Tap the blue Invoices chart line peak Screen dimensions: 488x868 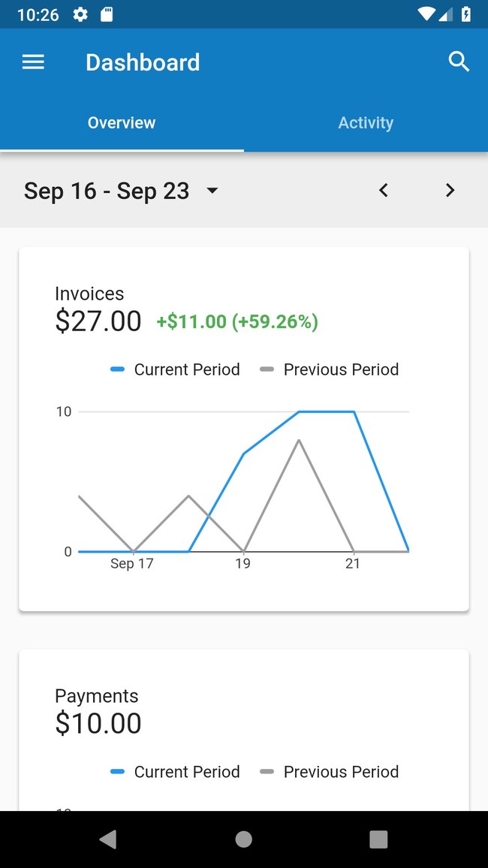tap(327, 411)
